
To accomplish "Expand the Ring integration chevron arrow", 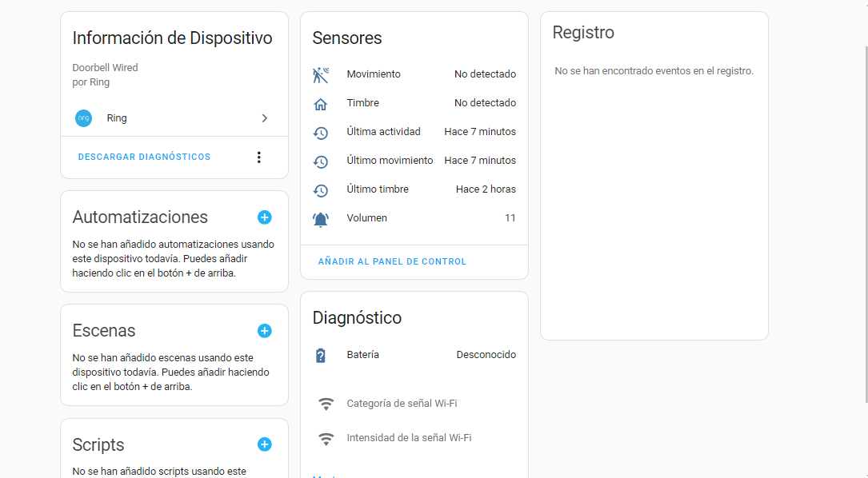I will tap(265, 118).
